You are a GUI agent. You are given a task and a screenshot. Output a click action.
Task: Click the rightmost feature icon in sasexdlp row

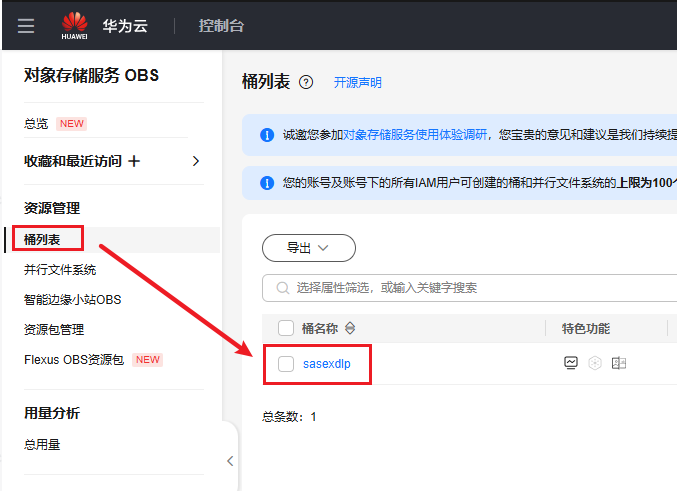pos(619,363)
